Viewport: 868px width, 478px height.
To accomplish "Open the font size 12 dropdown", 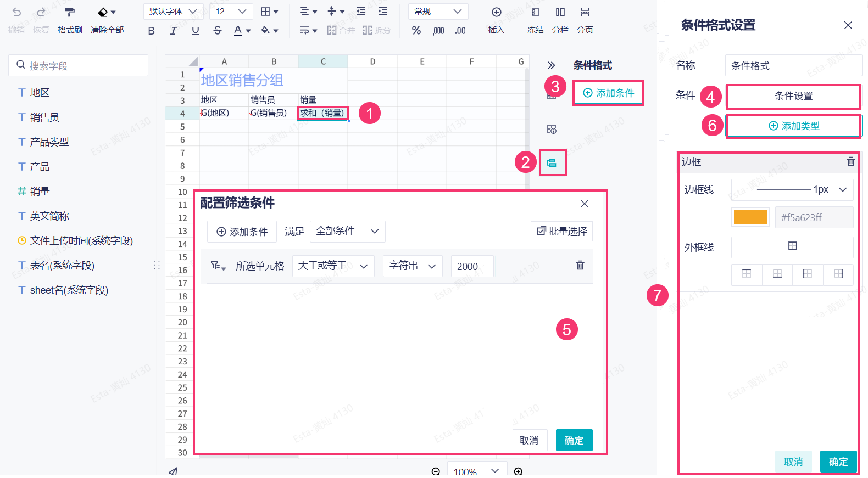I will (x=231, y=12).
